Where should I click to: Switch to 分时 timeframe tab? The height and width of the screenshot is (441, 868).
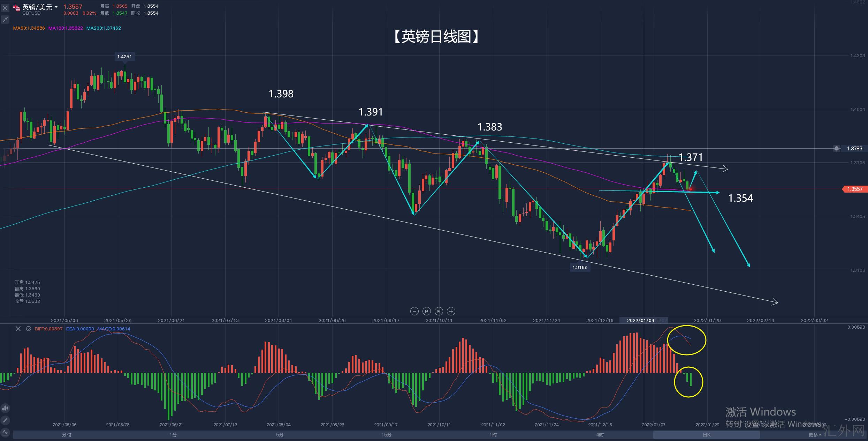(66, 435)
